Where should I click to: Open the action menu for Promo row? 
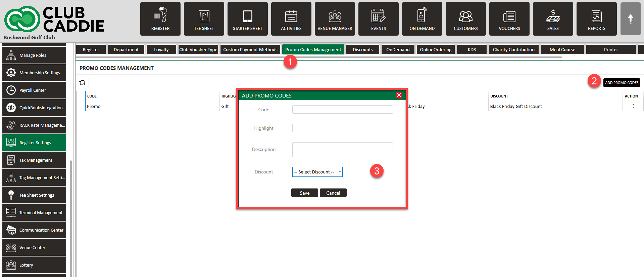[x=633, y=106]
